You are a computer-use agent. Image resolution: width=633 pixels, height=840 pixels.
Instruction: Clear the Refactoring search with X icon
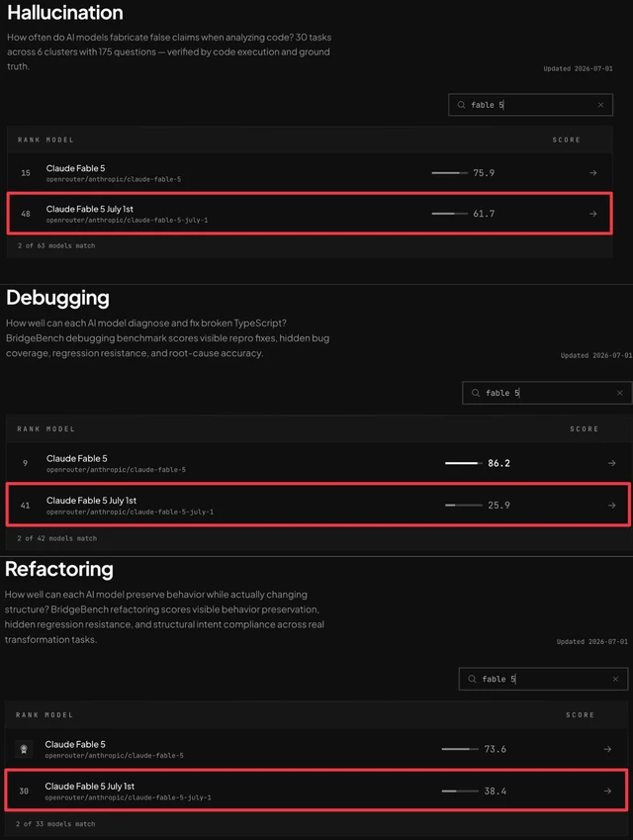click(615, 679)
